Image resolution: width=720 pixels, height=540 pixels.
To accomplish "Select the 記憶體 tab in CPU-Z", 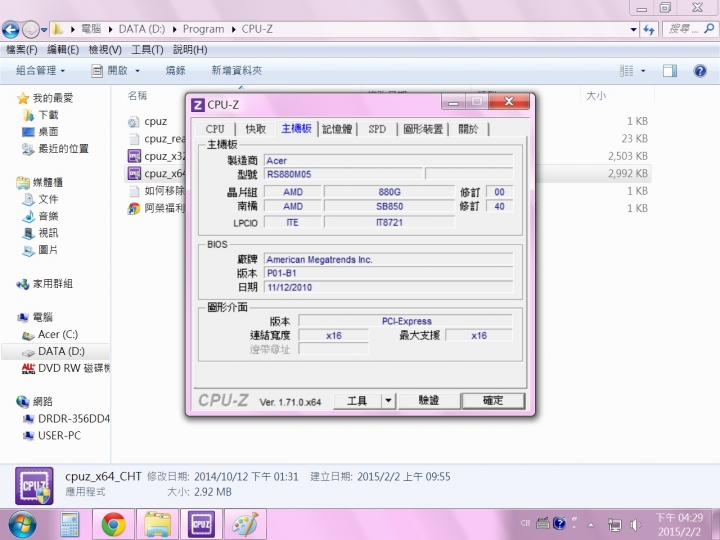I will [x=337, y=129].
